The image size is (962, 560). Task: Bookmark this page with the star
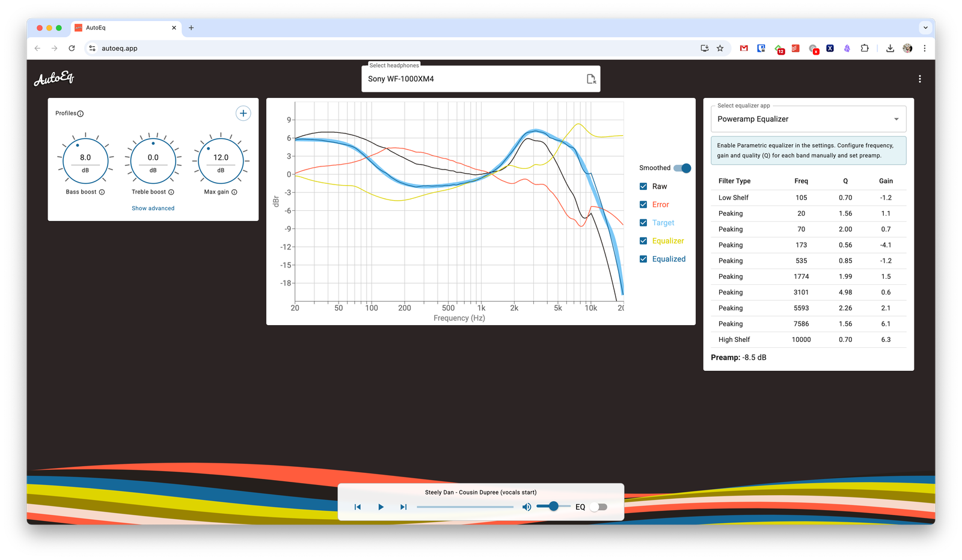(720, 48)
